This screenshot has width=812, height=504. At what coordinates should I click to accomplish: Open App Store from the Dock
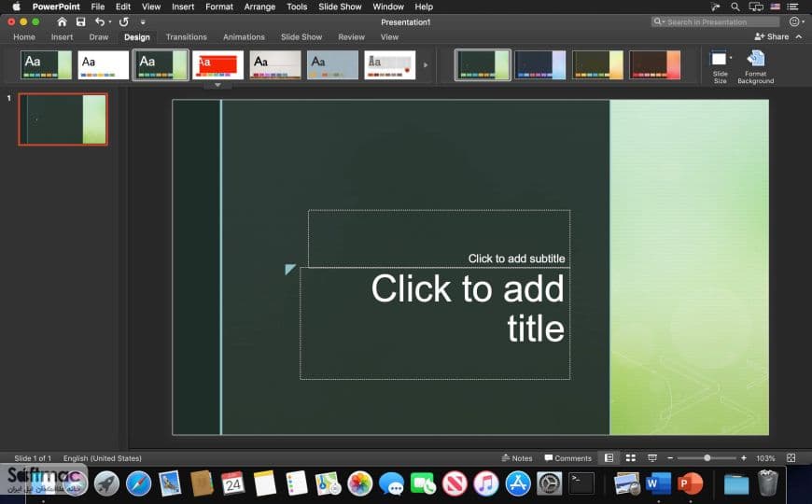[518, 483]
